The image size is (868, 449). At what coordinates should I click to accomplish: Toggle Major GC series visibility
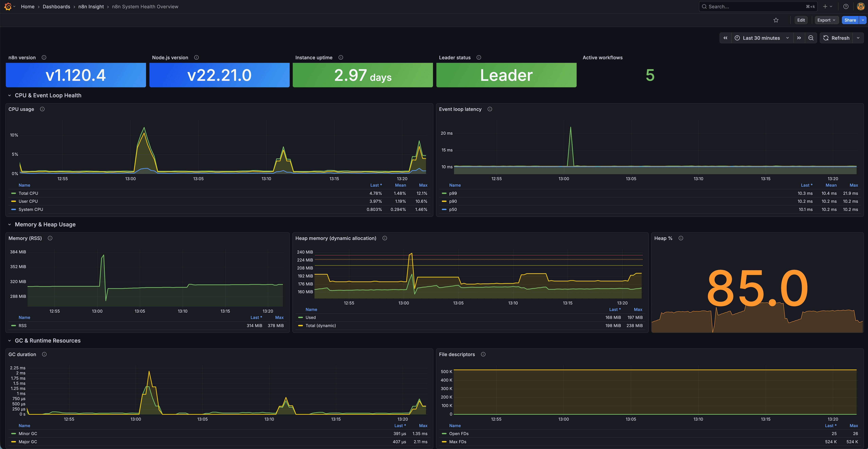click(x=28, y=442)
